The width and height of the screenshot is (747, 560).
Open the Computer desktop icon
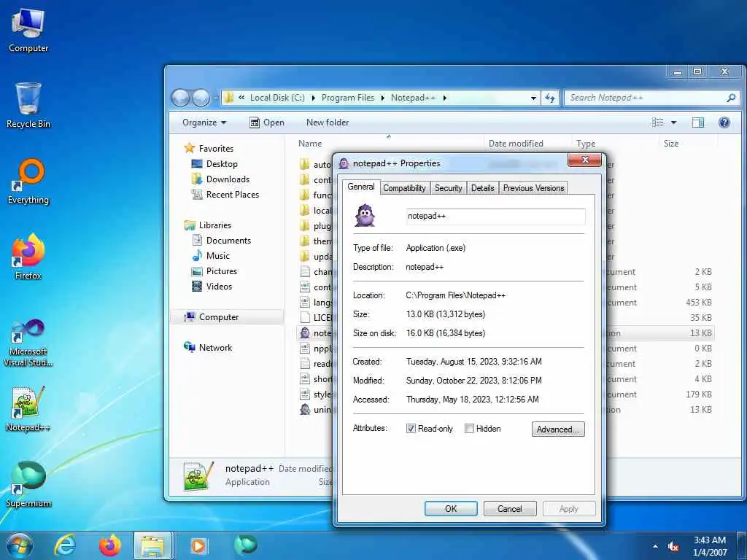(28, 31)
